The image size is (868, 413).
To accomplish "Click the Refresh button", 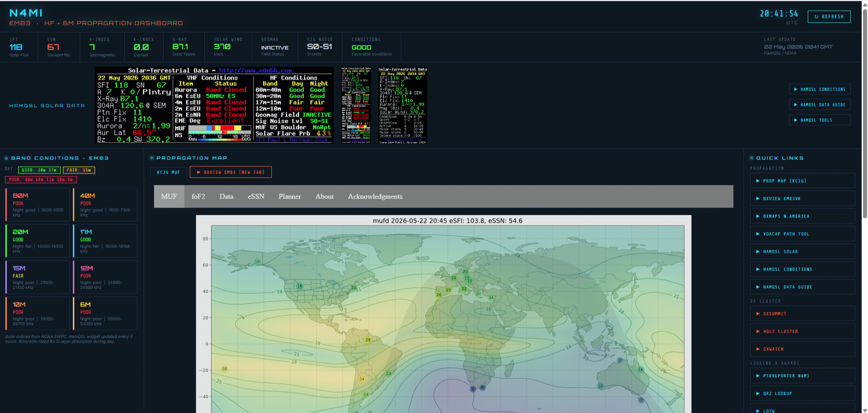I will [x=829, y=16].
